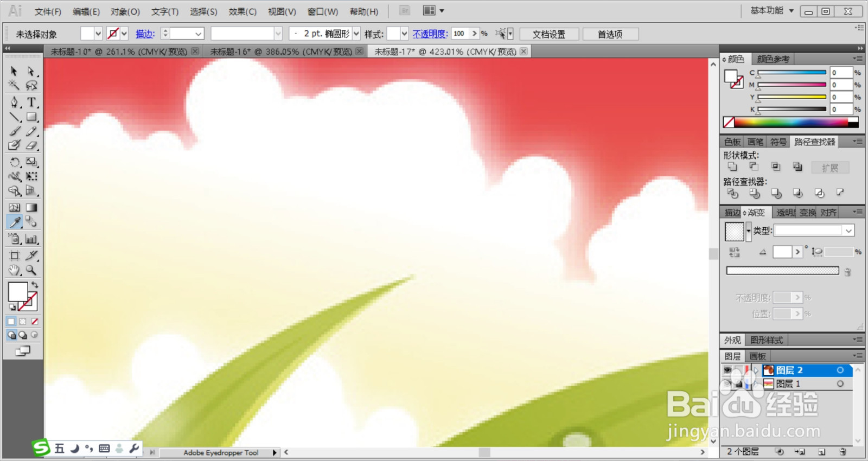The width and height of the screenshot is (868, 461).
Task: Open the 文件(F) menu
Action: point(48,11)
